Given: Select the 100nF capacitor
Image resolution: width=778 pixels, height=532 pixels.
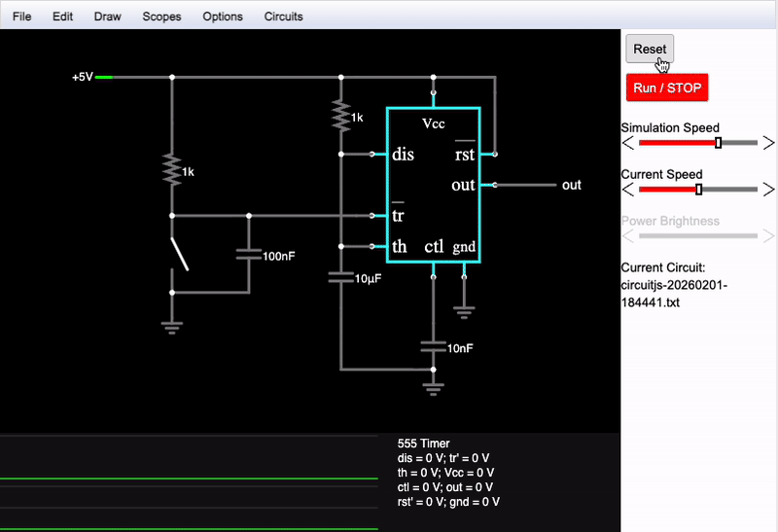Looking at the screenshot, I should point(249,255).
